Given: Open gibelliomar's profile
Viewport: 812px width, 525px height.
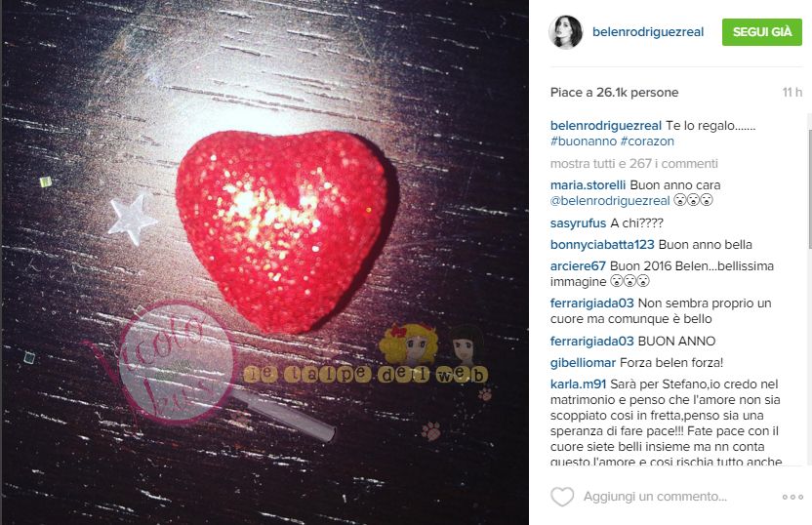Looking at the screenshot, I should pyautogui.click(x=583, y=362).
